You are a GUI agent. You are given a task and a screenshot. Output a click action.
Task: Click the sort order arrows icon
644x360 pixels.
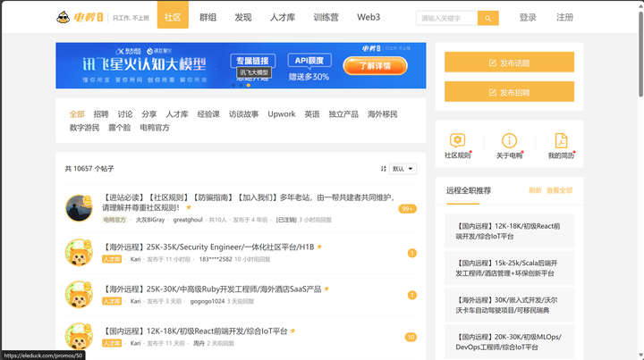[x=383, y=169]
